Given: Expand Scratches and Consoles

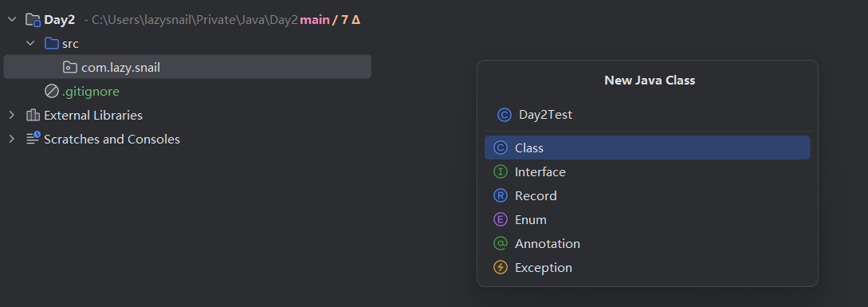Looking at the screenshot, I should click(12, 139).
